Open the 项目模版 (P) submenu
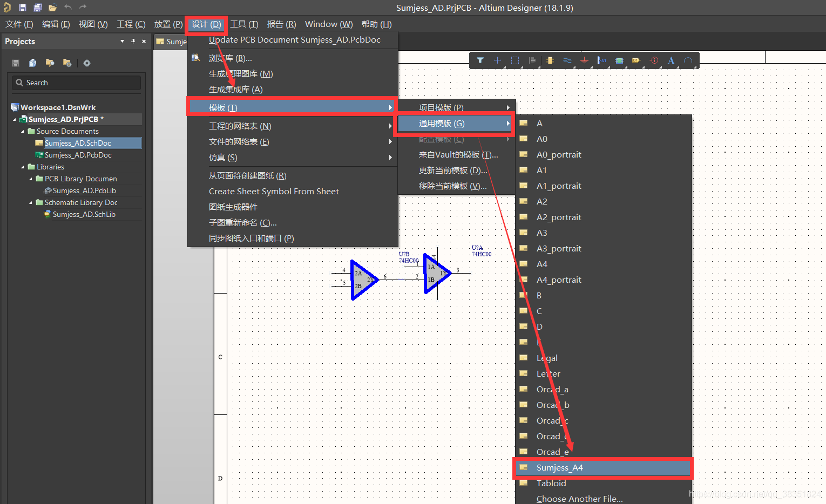Screen dimensions: 826x504 tap(457, 107)
